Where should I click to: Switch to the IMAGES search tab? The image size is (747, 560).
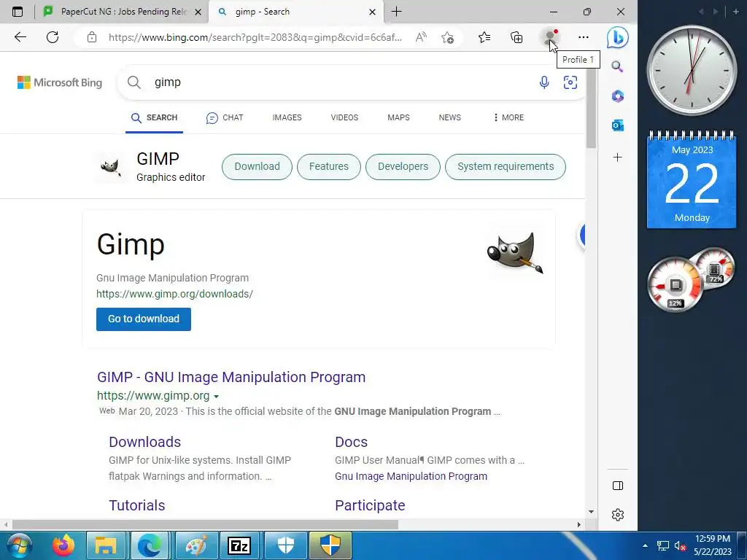coord(287,117)
